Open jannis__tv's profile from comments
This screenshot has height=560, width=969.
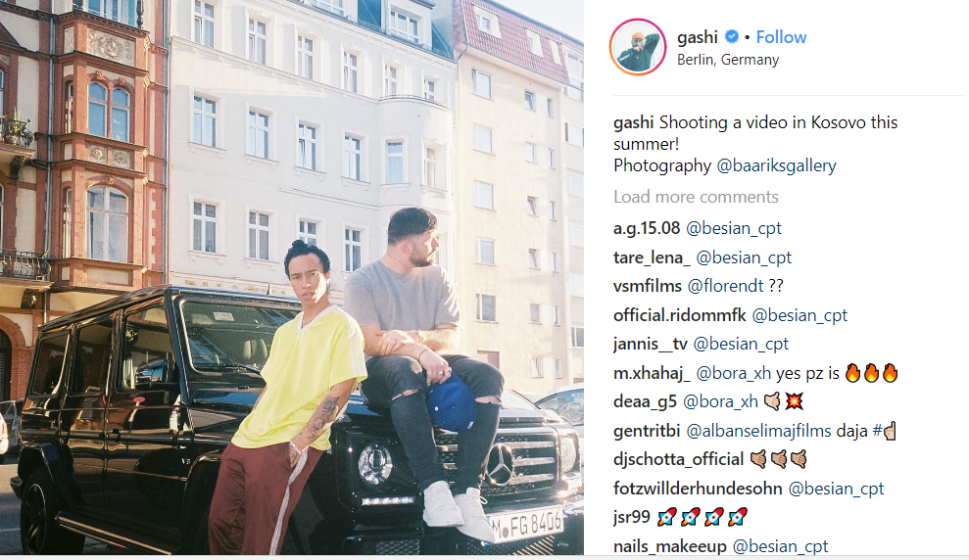tap(651, 344)
